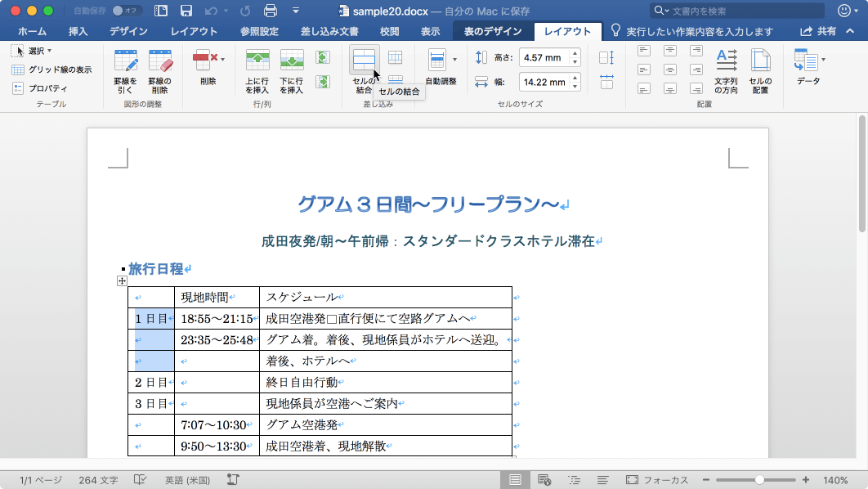Click the language 英語 (米国) status item
The width and height of the screenshot is (868, 489).
[x=187, y=480]
